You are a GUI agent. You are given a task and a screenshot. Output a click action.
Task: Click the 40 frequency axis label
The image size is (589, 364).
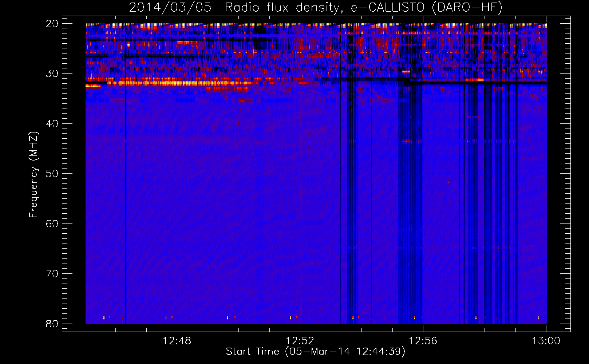52,124
